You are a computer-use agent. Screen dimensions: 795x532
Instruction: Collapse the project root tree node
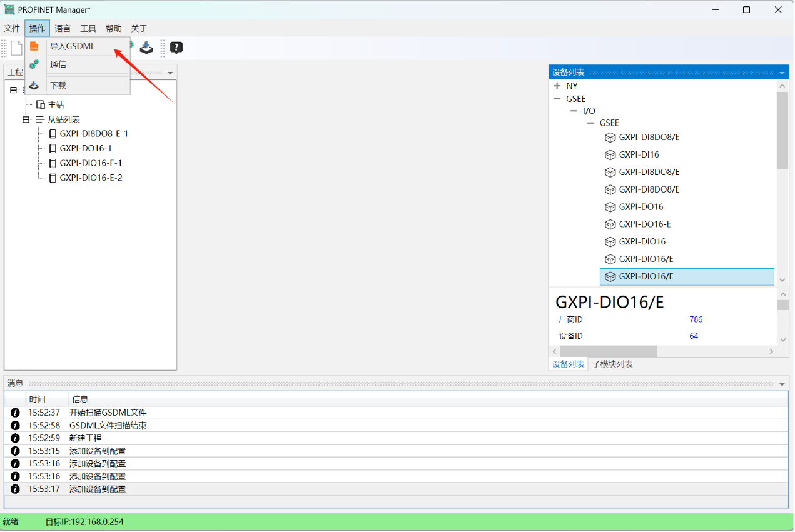point(14,90)
